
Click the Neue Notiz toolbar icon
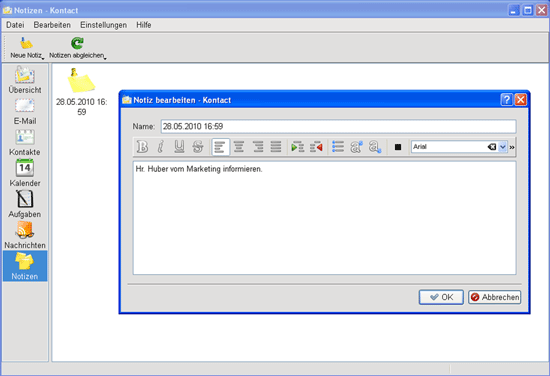26,48
